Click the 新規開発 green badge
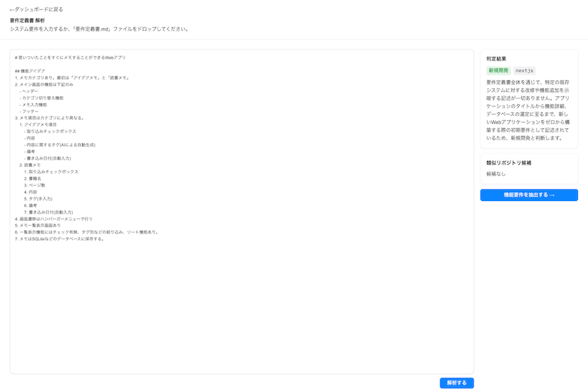Viewport: 588px width, 392px height. 498,71
